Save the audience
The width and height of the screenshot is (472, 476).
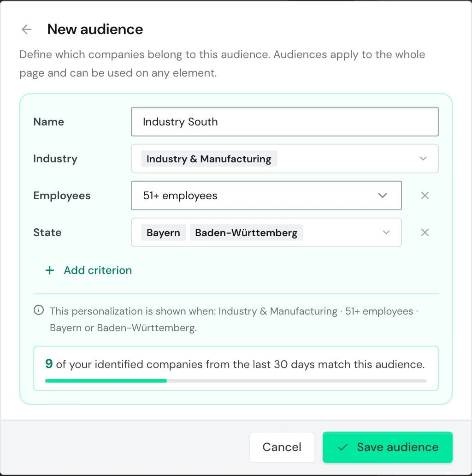tap(387, 447)
